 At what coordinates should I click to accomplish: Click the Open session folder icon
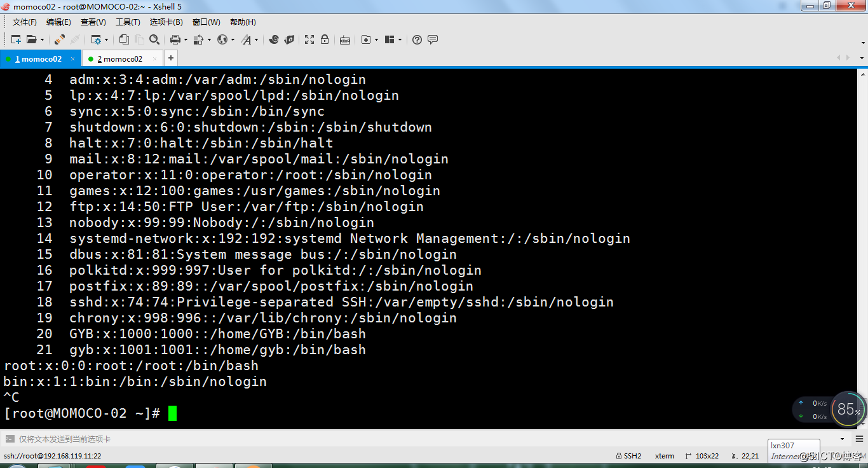[31, 39]
